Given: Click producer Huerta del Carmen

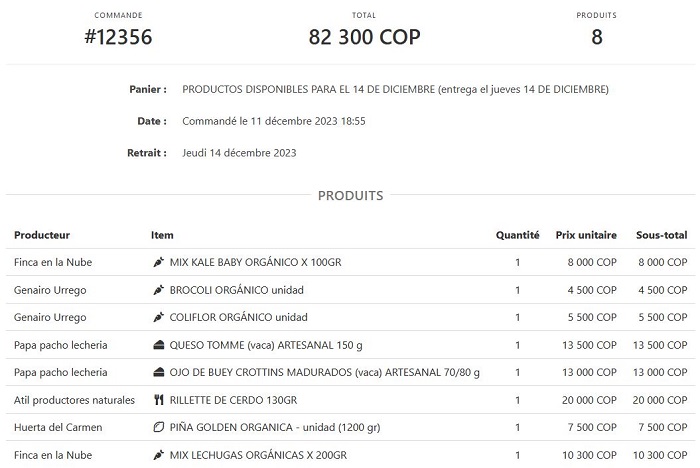Looking at the screenshot, I should (x=59, y=427).
